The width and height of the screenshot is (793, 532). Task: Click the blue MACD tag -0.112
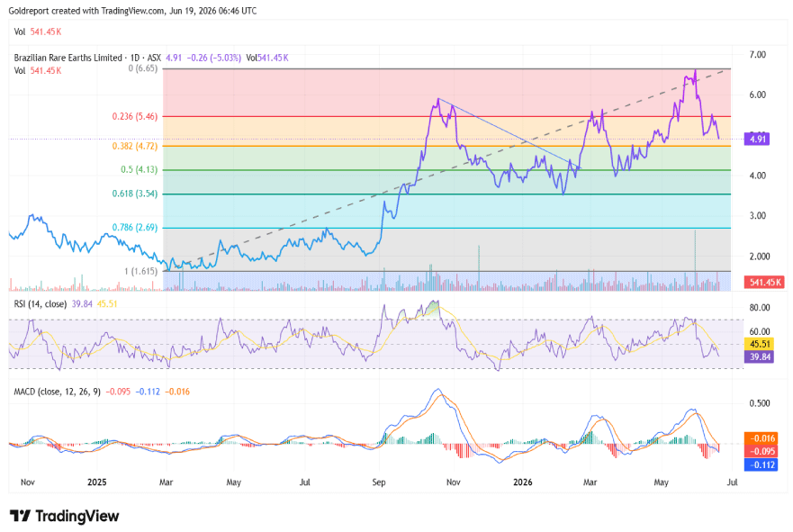[761, 464]
